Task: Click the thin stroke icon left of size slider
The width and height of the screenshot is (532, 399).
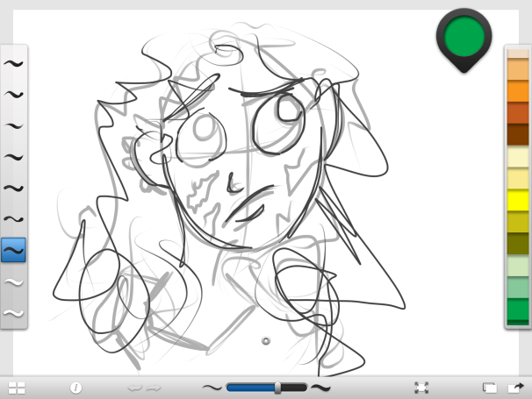Action: 212,387
